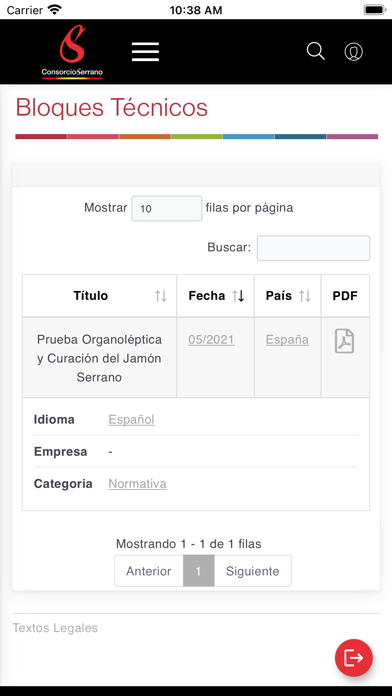392x696 pixels.
Task: Sort table by País column arrows
Action: coord(305,296)
